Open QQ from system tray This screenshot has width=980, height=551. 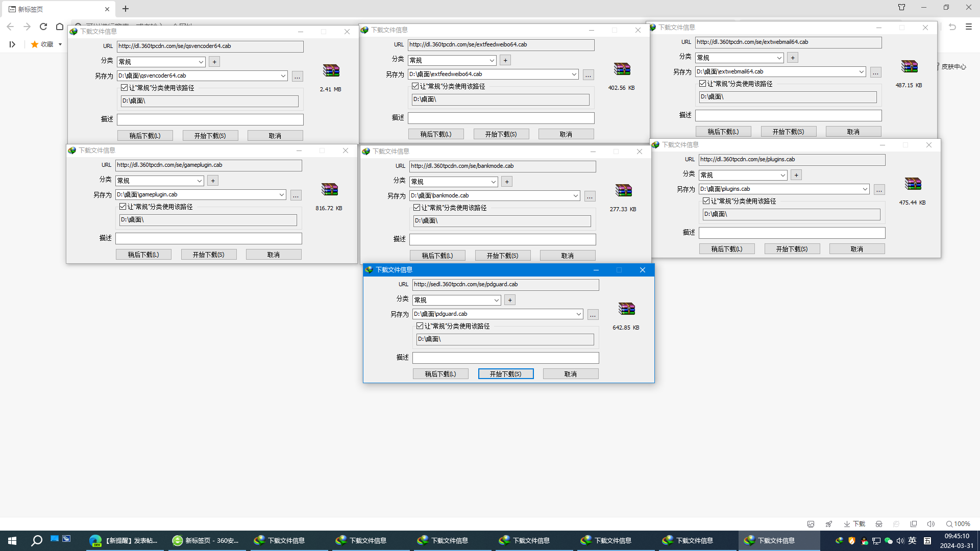(864, 541)
